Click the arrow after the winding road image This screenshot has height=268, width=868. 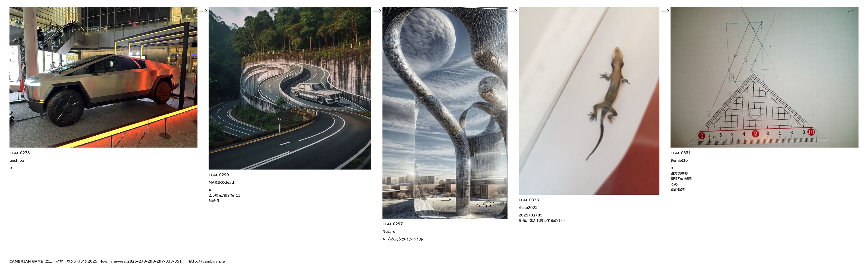point(377,11)
